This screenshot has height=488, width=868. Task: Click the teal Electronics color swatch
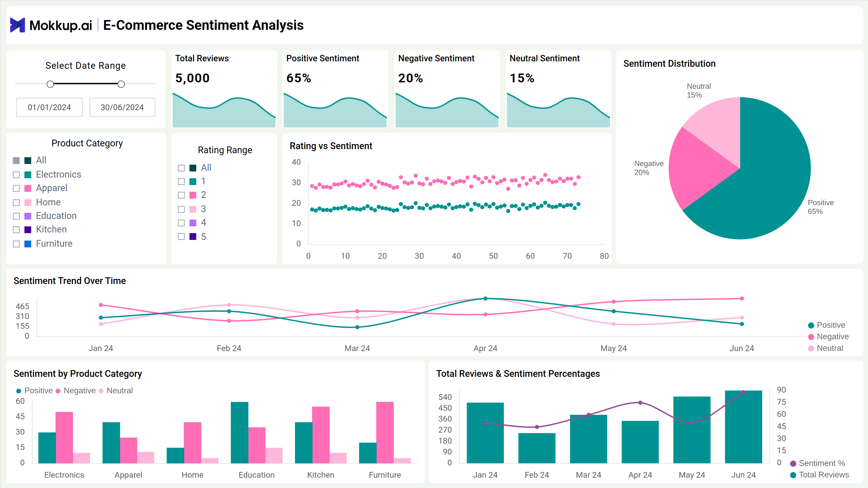[28, 175]
